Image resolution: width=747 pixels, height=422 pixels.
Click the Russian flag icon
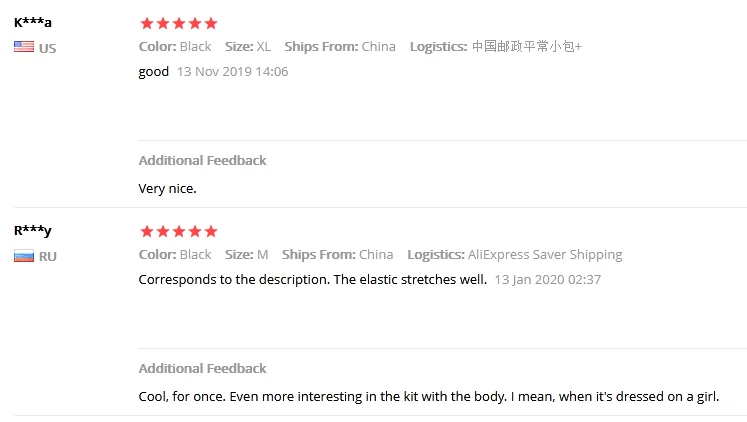coord(24,256)
